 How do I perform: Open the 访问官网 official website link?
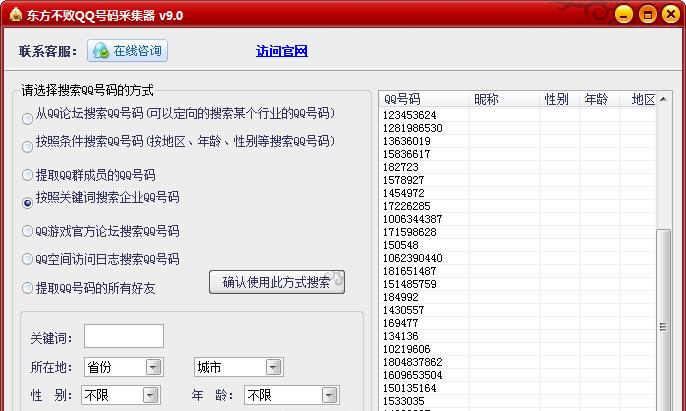[282, 51]
